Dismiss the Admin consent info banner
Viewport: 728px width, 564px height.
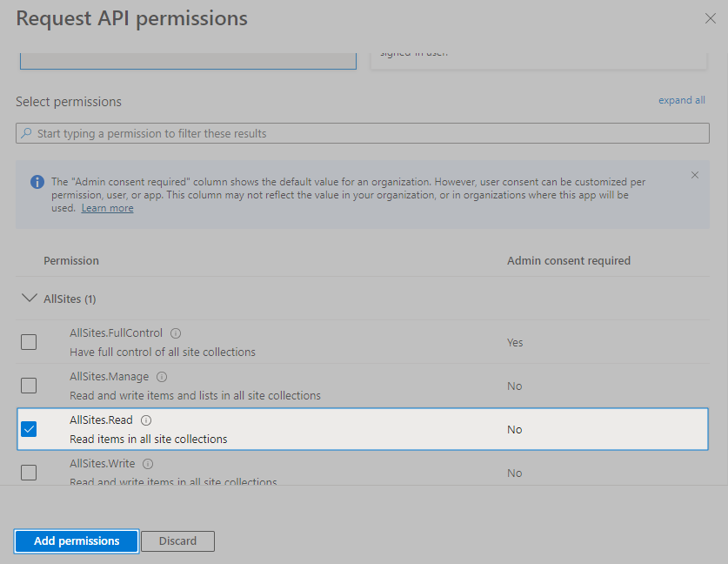click(x=695, y=175)
